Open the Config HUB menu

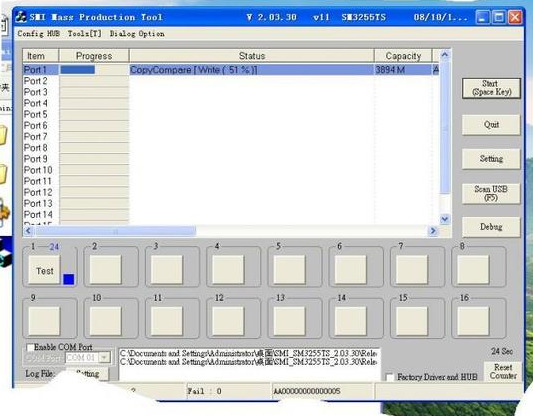point(38,34)
